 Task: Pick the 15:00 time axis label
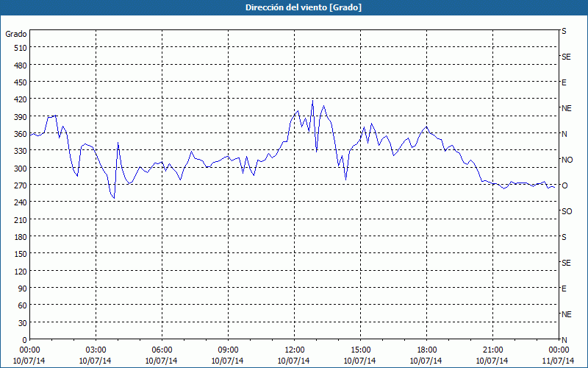point(361,350)
